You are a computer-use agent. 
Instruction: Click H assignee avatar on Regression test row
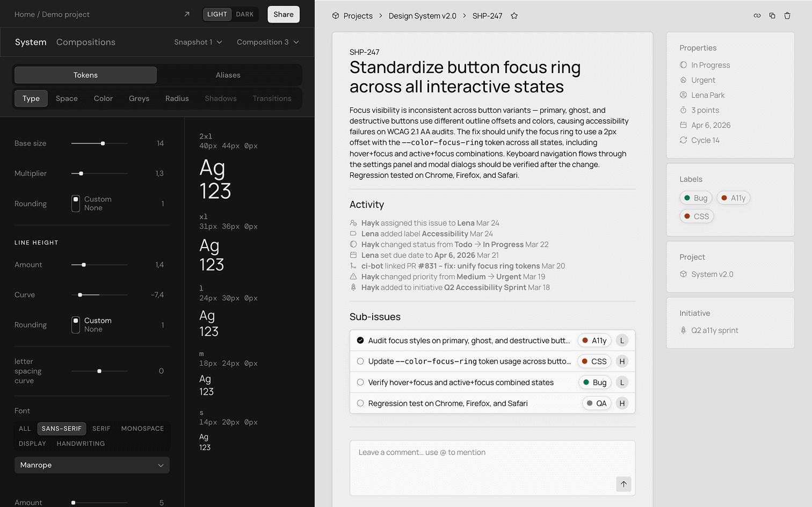[622, 403]
